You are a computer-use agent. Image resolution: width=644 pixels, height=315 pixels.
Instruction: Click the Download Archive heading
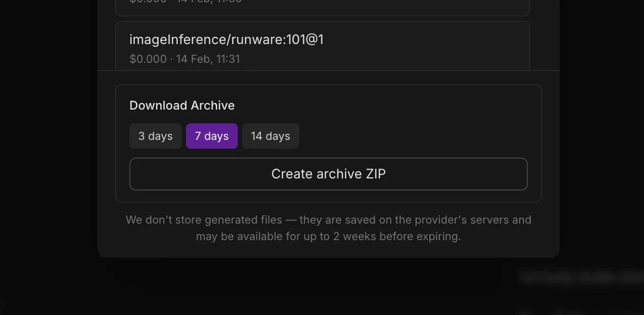click(x=182, y=106)
